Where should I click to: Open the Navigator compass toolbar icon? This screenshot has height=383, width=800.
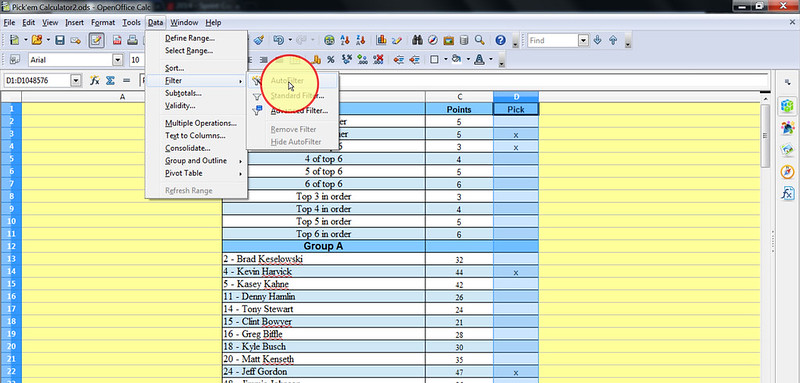tap(433, 40)
